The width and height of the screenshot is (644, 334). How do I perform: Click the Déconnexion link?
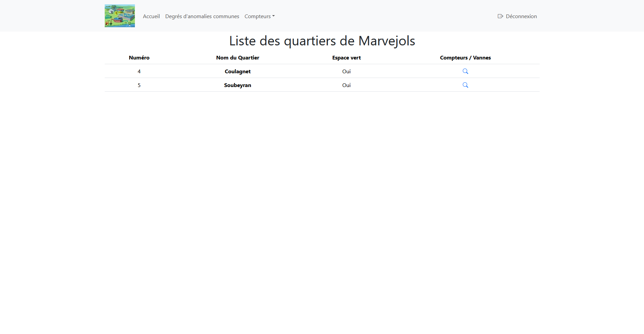[521, 16]
